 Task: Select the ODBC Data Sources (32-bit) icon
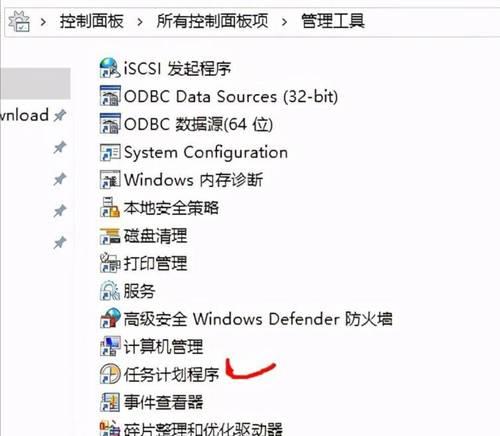point(110,96)
